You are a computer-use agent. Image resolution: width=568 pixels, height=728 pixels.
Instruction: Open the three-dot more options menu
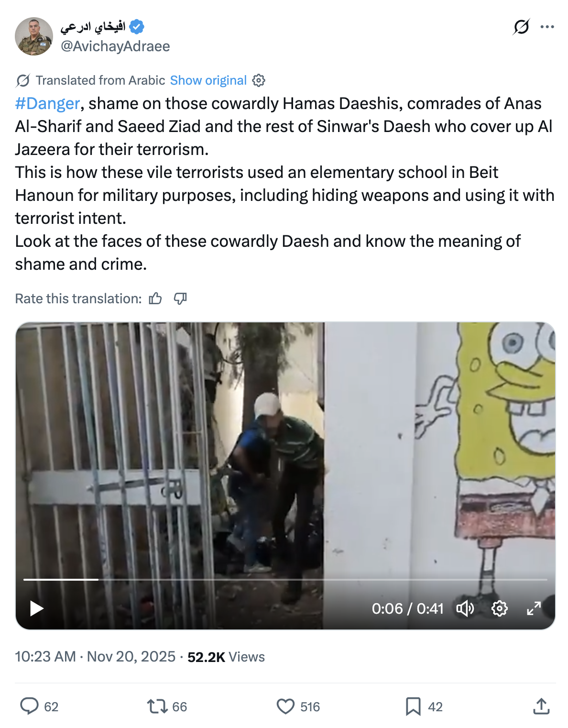[x=547, y=27]
